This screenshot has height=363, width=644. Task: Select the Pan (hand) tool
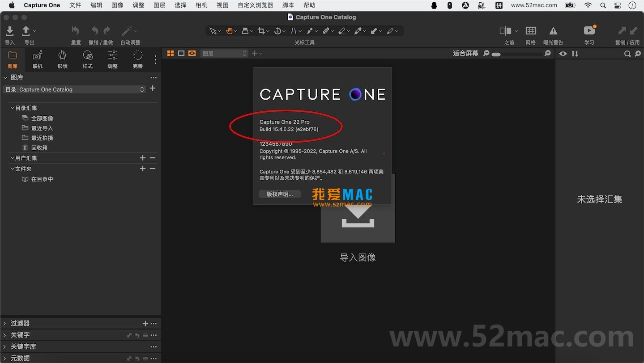[229, 31]
